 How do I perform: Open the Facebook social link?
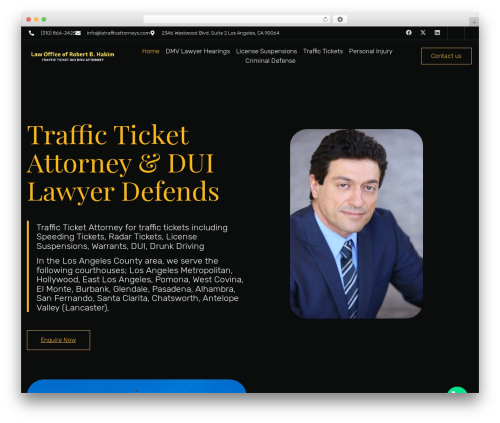coord(409,33)
